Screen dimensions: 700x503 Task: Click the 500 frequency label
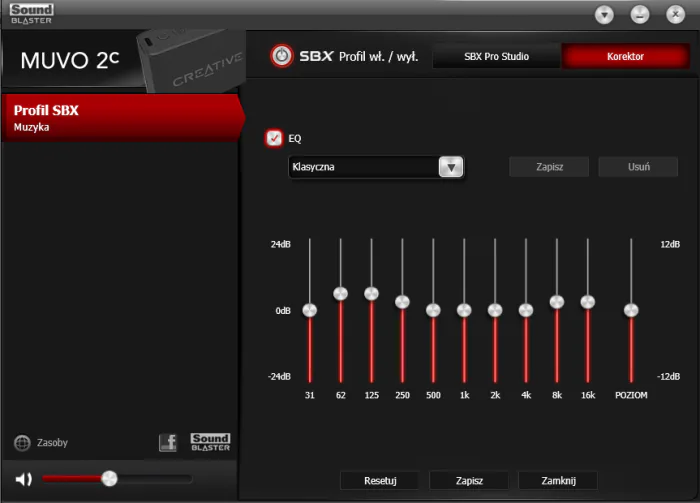tap(433, 395)
